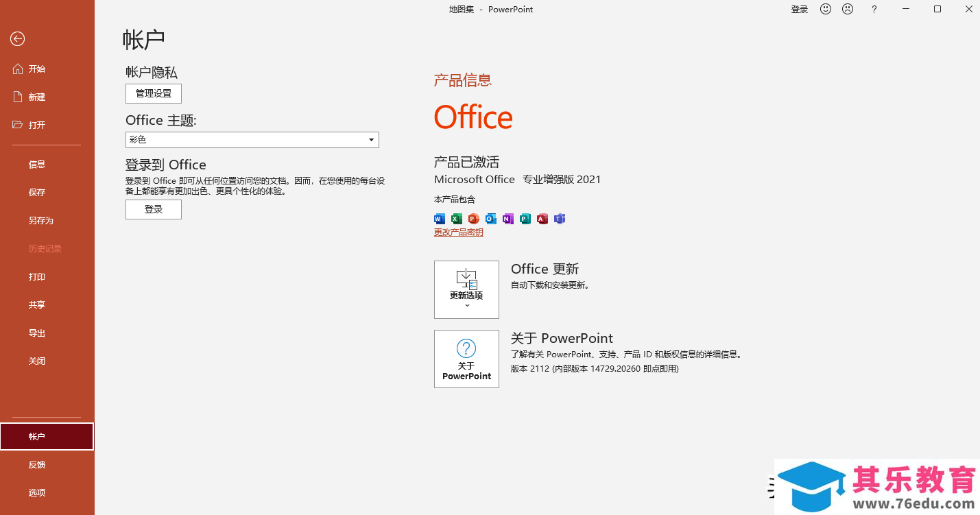Click the smiley face feedback icon

[x=826, y=9]
